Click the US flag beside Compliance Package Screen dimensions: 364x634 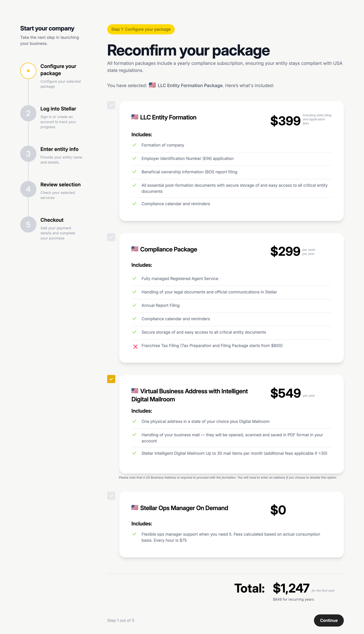135,249
